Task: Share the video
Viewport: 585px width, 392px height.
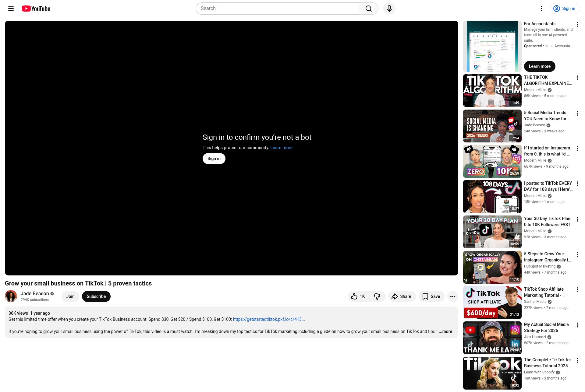Action: pos(402,296)
